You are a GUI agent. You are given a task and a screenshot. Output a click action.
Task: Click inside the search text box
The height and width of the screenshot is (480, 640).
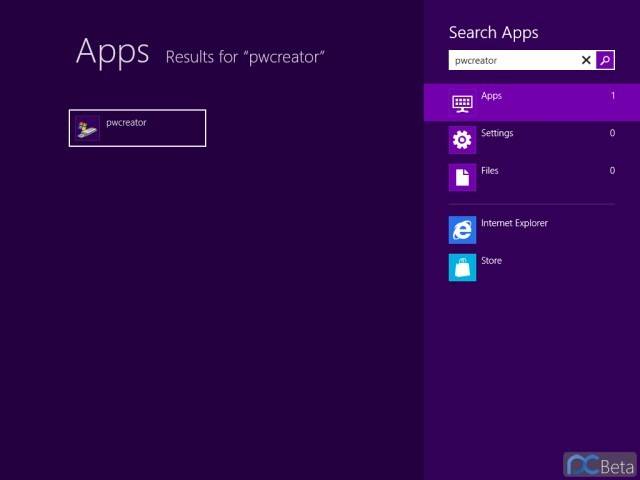click(x=512, y=60)
